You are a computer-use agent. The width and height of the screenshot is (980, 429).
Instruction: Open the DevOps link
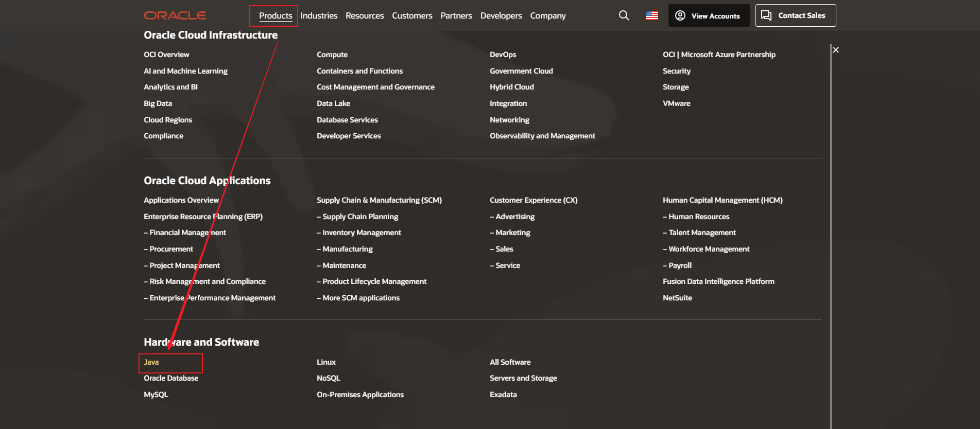click(503, 55)
